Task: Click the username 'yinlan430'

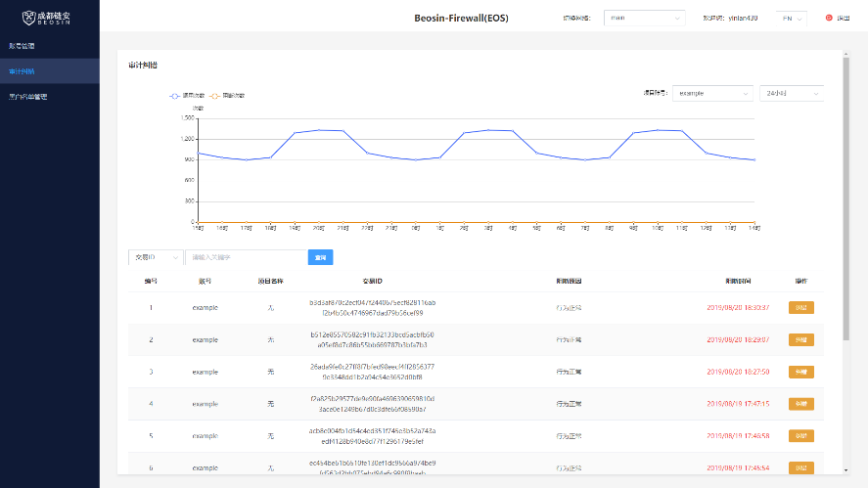Action: 743,19
